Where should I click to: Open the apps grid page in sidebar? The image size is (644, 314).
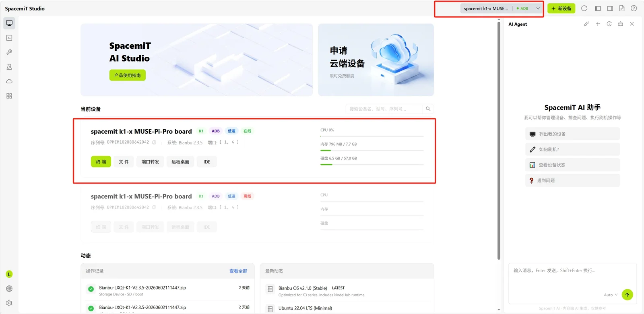point(9,96)
